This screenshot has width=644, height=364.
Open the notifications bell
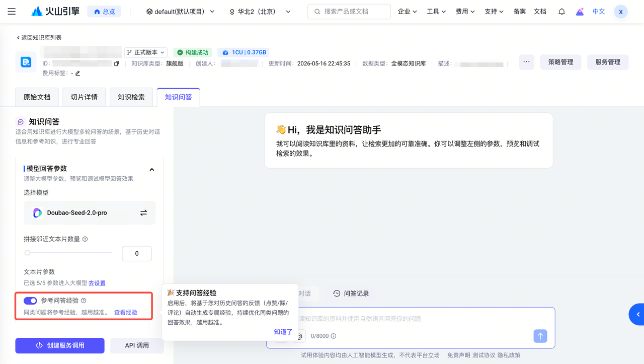tap(561, 12)
